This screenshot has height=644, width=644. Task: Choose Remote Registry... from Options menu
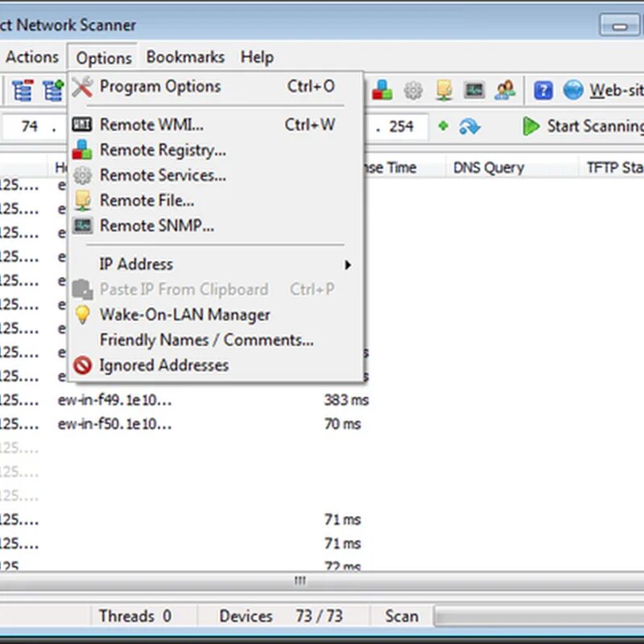coord(216,150)
